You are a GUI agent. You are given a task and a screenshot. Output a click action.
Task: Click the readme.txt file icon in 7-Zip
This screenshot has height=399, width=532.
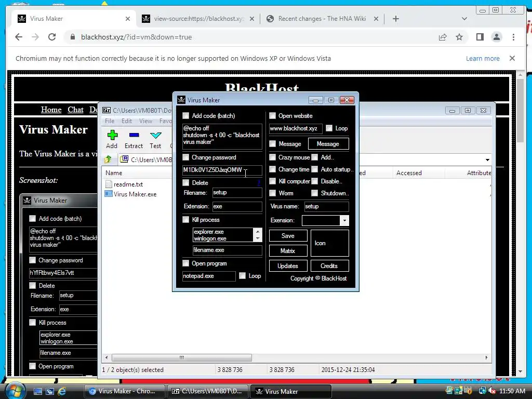click(109, 184)
